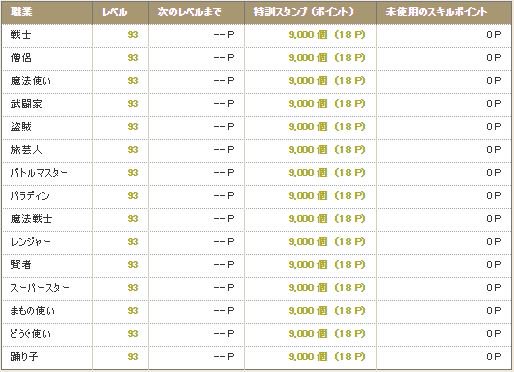Select the パラディン job name

click(x=30, y=196)
